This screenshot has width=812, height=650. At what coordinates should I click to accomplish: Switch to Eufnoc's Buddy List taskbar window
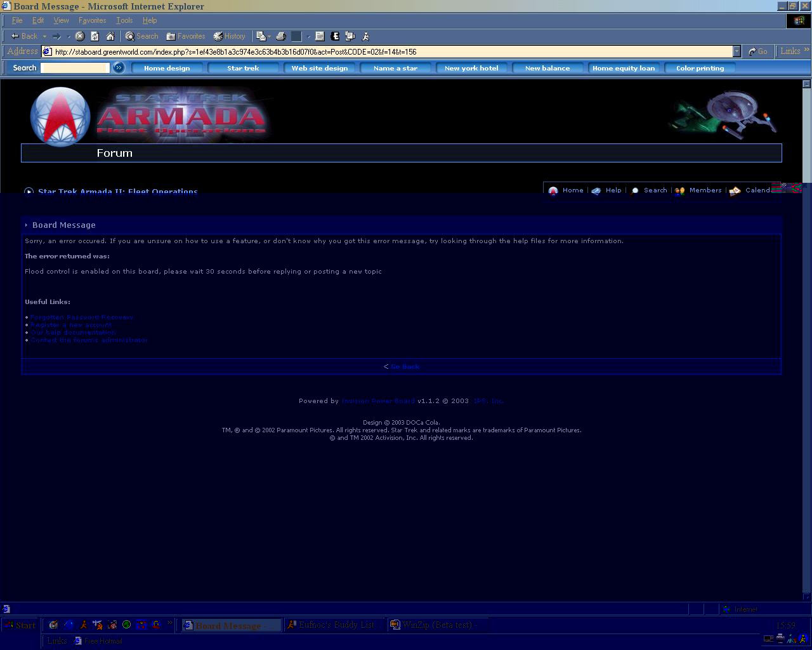(334, 625)
